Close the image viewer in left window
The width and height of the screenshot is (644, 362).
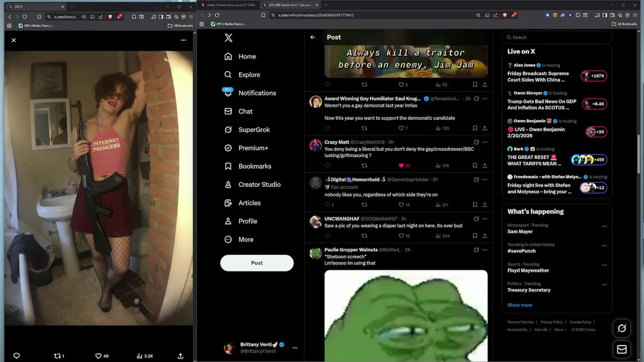(14, 40)
